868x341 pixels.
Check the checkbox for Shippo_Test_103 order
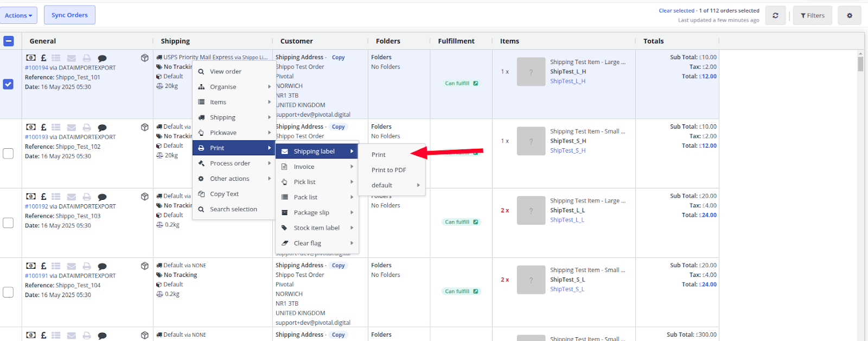coord(8,223)
